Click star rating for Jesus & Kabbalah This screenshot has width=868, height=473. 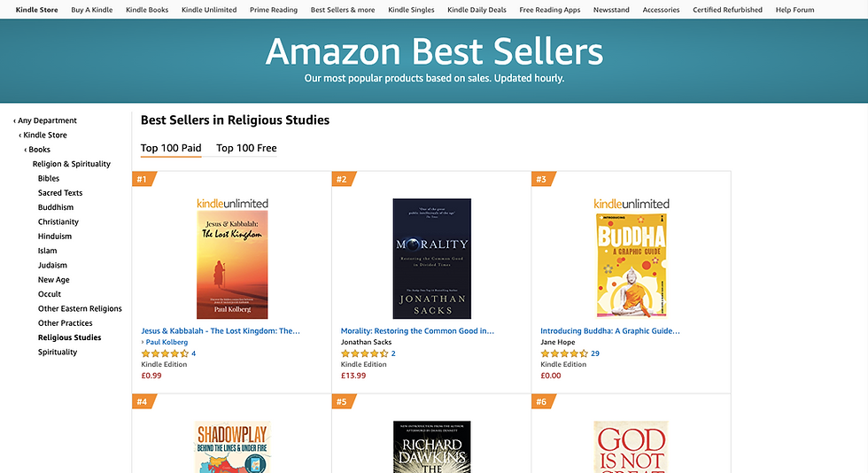coord(164,353)
